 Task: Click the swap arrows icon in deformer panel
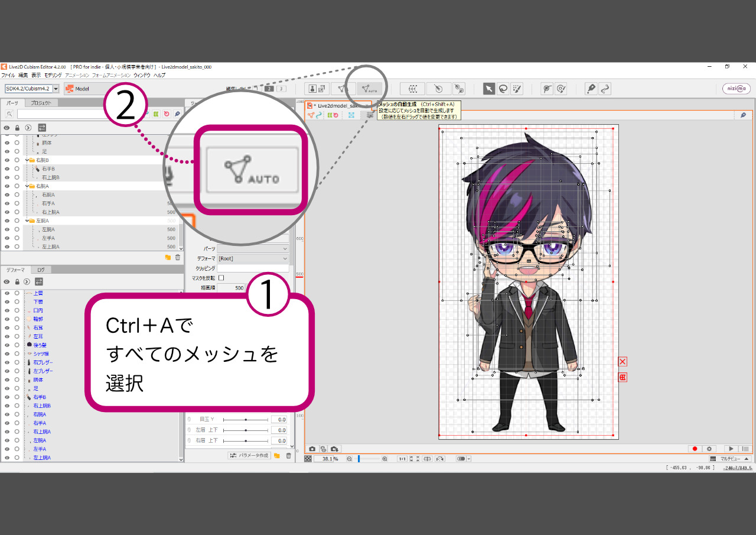click(x=39, y=281)
